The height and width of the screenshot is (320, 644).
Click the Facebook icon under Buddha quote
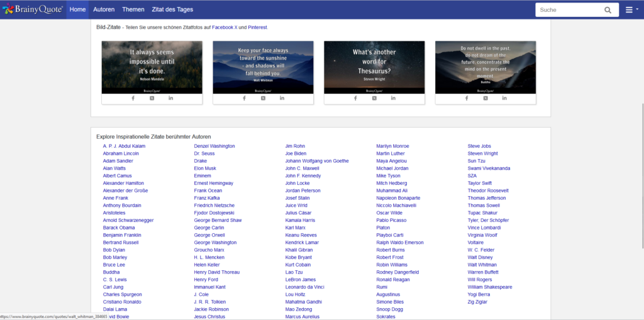click(x=467, y=98)
